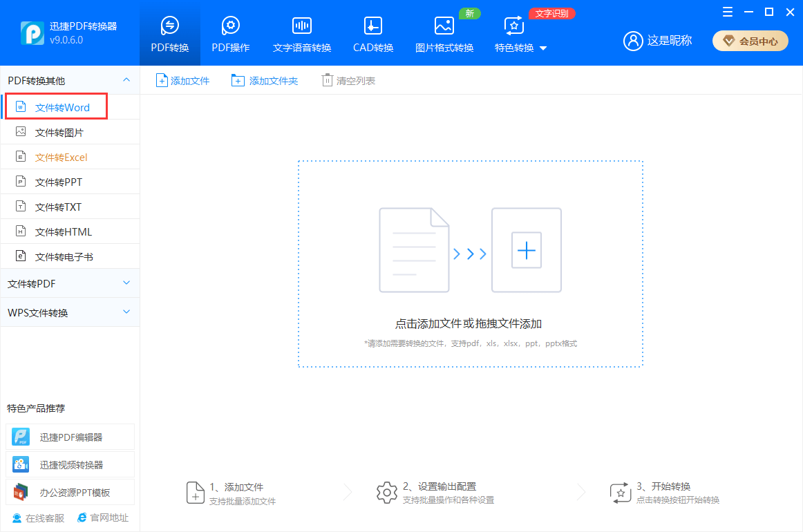803x532 pixels.
Task: Click the 迅捷PDF转换器 app logo
Action: pyautogui.click(x=32, y=32)
